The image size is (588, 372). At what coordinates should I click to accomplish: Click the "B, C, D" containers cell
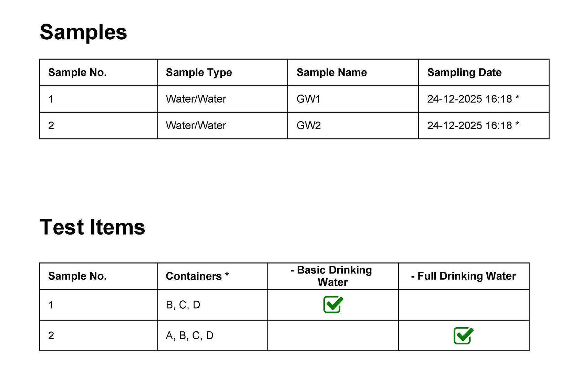[x=183, y=305]
